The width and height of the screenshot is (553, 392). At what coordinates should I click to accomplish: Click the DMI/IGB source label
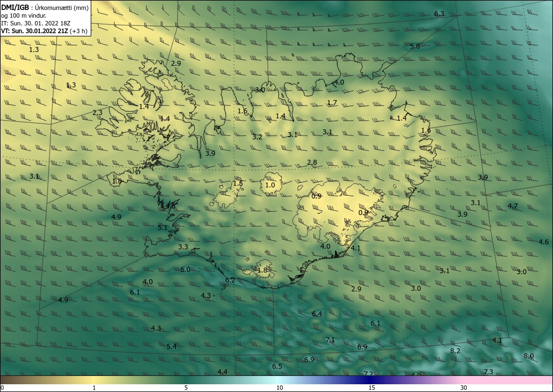pos(15,8)
